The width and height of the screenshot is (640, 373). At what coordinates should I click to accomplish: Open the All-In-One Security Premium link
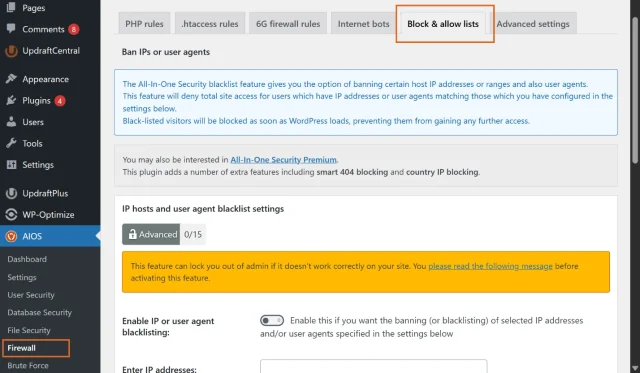pos(283,160)
